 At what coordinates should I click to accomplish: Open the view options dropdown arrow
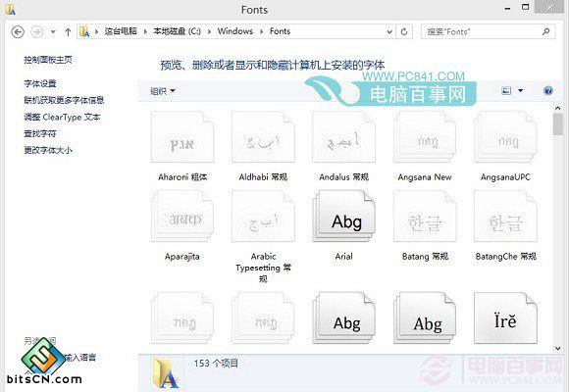click(x=521, y=91)
